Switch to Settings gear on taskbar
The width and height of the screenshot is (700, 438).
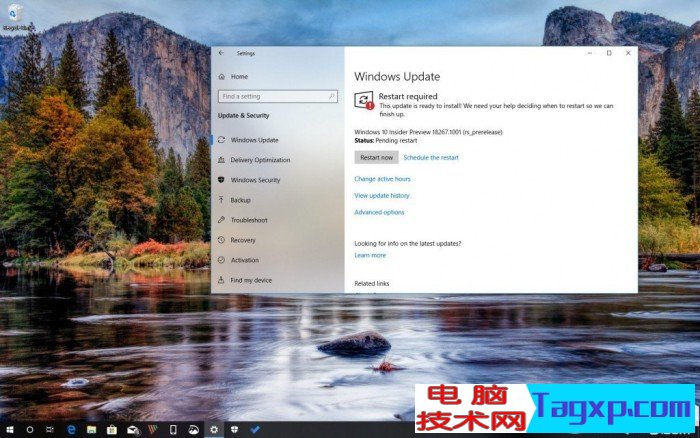tap(214, 430)
